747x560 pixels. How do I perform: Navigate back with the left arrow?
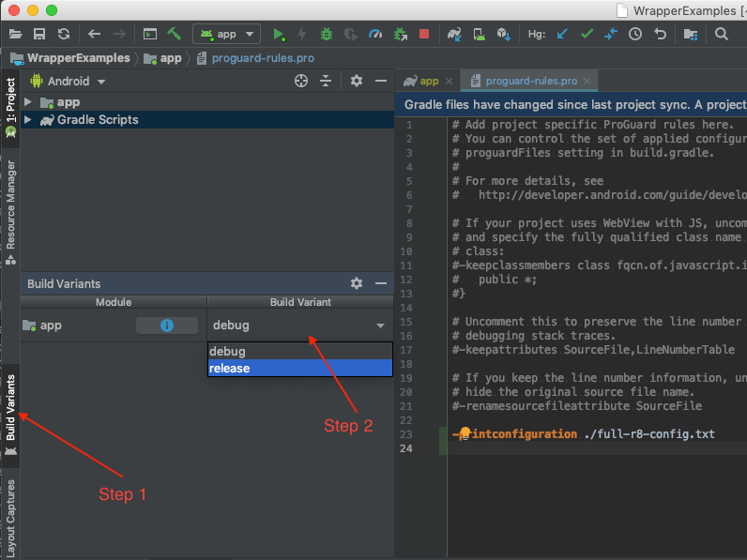95,35
